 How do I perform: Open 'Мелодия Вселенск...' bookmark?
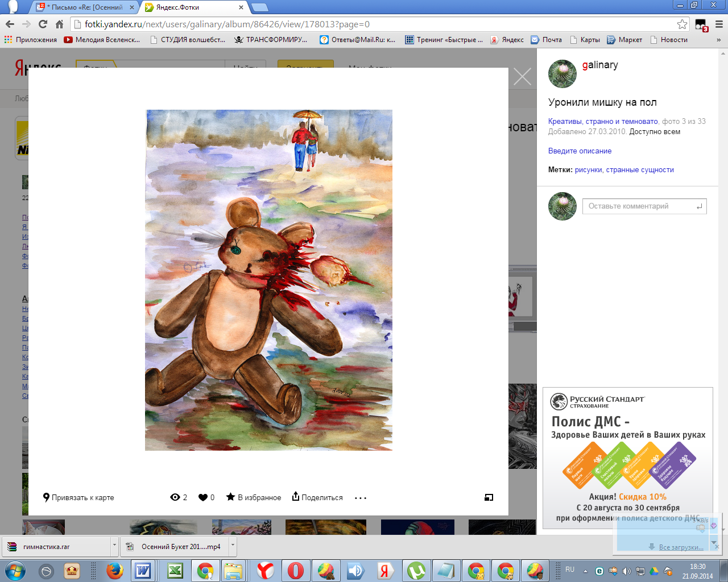pos(102,40)
